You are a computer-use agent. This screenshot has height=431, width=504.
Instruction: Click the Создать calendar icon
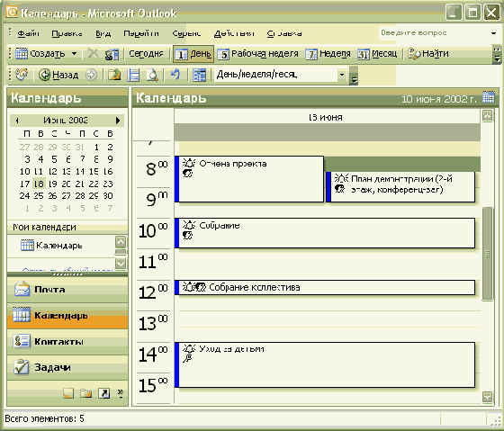point(22,53)
